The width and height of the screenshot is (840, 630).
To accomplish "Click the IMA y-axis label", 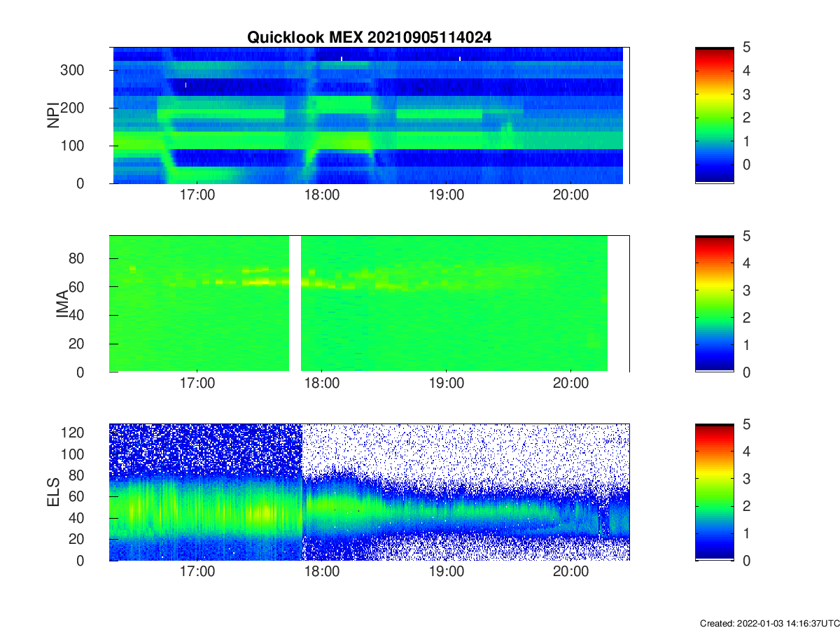I will 62,304.
